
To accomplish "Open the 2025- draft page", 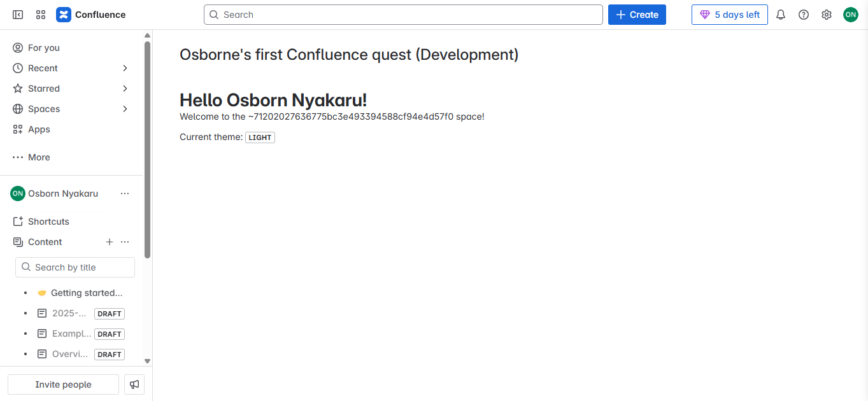I will (x=69, y=313).
